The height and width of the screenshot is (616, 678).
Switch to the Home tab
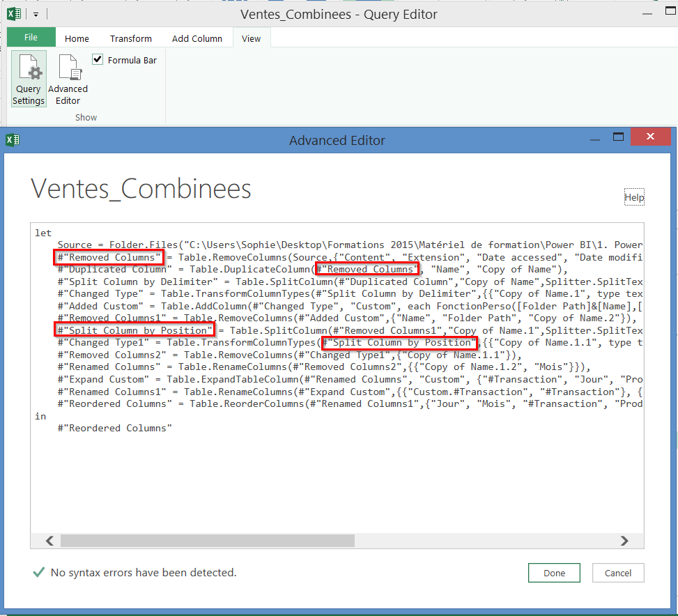coord(77,38)
